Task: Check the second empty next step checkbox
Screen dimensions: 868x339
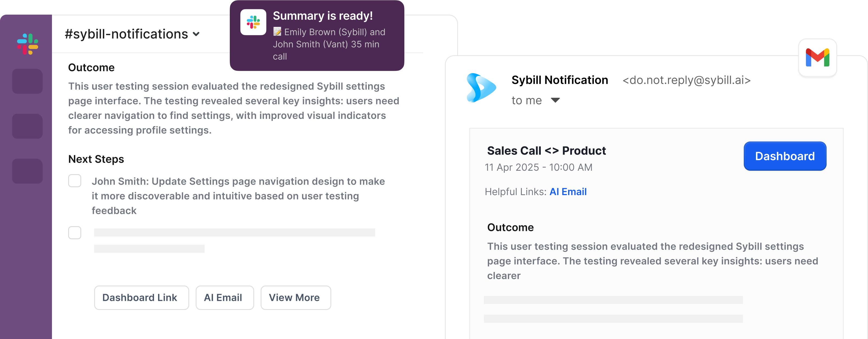Action: (x=75, y=233)
